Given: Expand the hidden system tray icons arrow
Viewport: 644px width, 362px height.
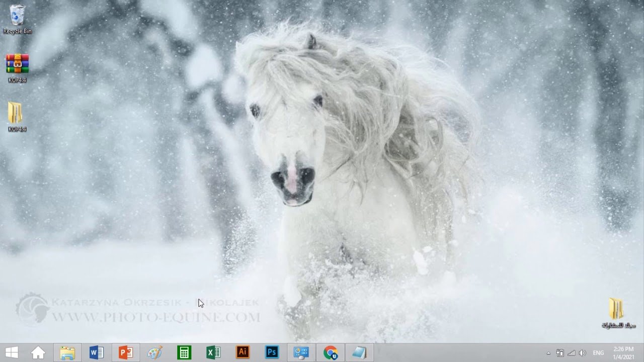Looking at the screenshot, I should 548,353.
